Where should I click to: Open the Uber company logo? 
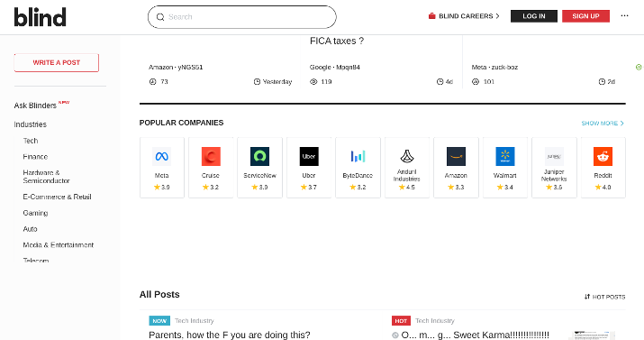309,156
